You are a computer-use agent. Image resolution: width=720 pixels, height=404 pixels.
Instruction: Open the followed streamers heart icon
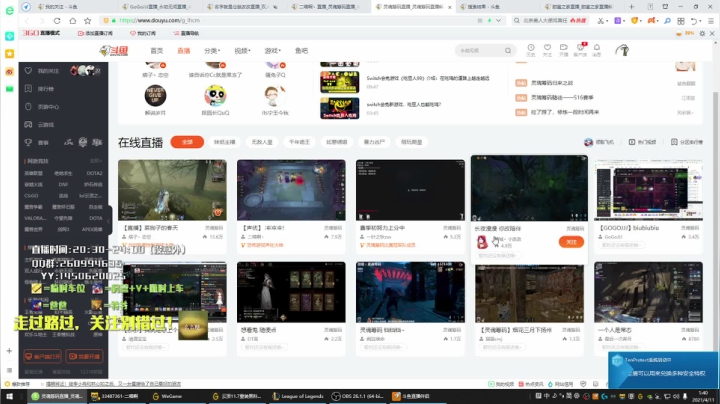(x=547, y=48)
